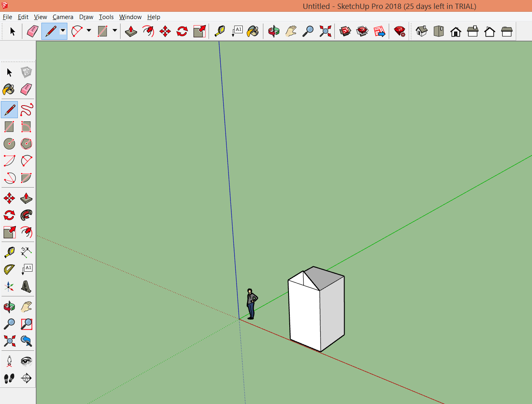Image resolution: width=532 pixels, height=404 pixels.
Task: Activate the Walk tool
Action: pos(9,378)
